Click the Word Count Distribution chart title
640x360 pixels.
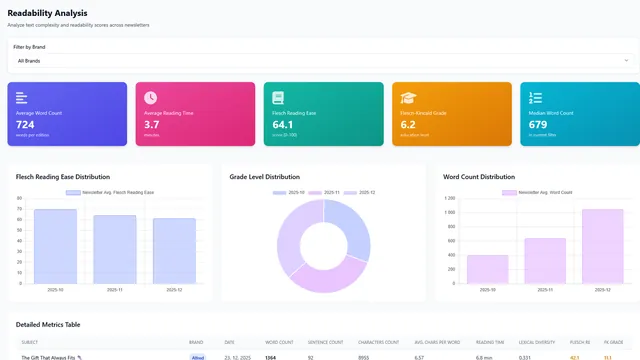pos(479,177)
